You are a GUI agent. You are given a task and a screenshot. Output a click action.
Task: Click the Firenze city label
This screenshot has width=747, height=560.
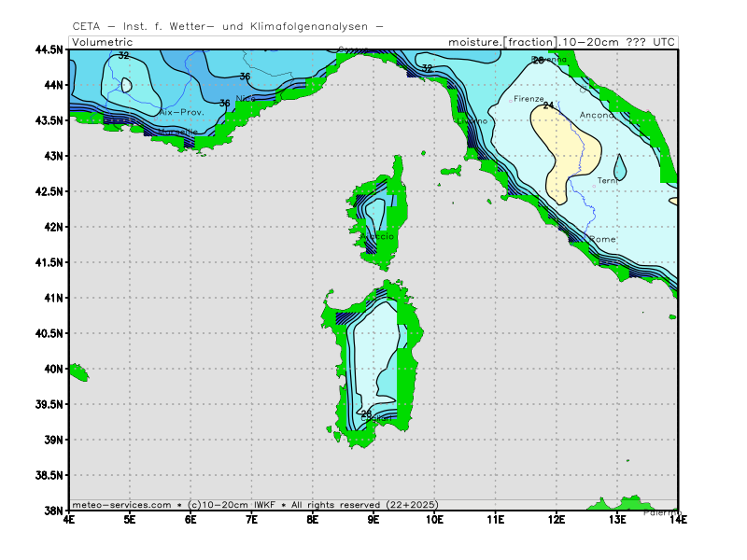click(x=528, y=98)
